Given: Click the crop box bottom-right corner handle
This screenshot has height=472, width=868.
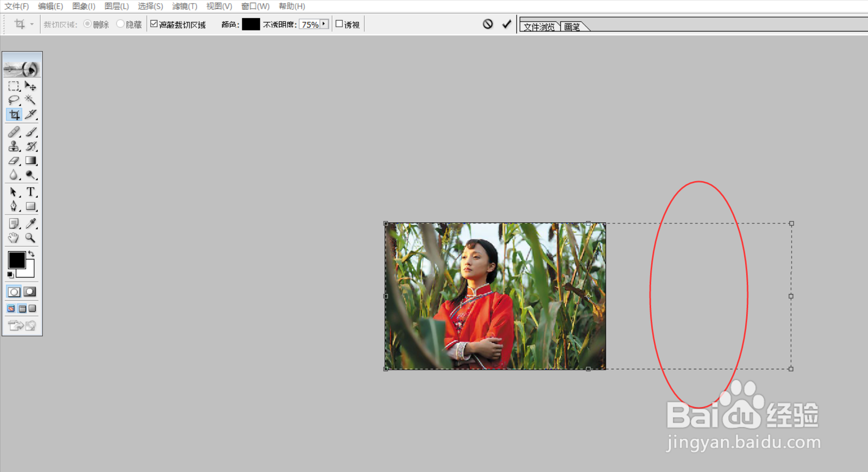Looking at the screenshot, I should pyautogui.click(x=791, y=369).
